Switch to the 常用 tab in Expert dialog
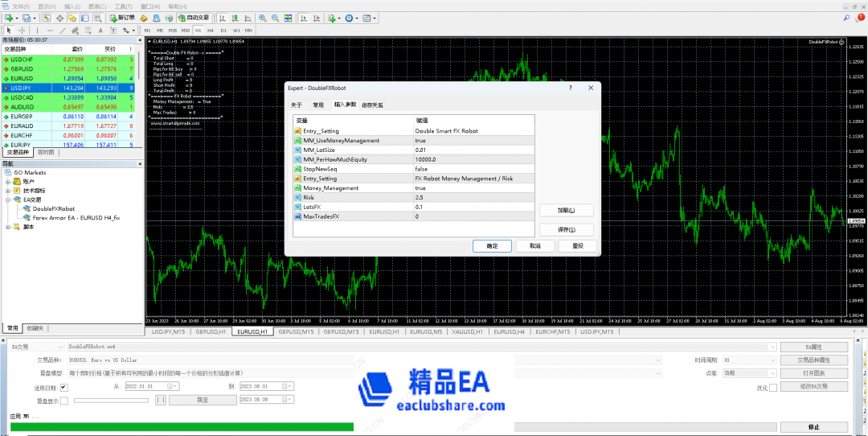 [x=317, y=105]
